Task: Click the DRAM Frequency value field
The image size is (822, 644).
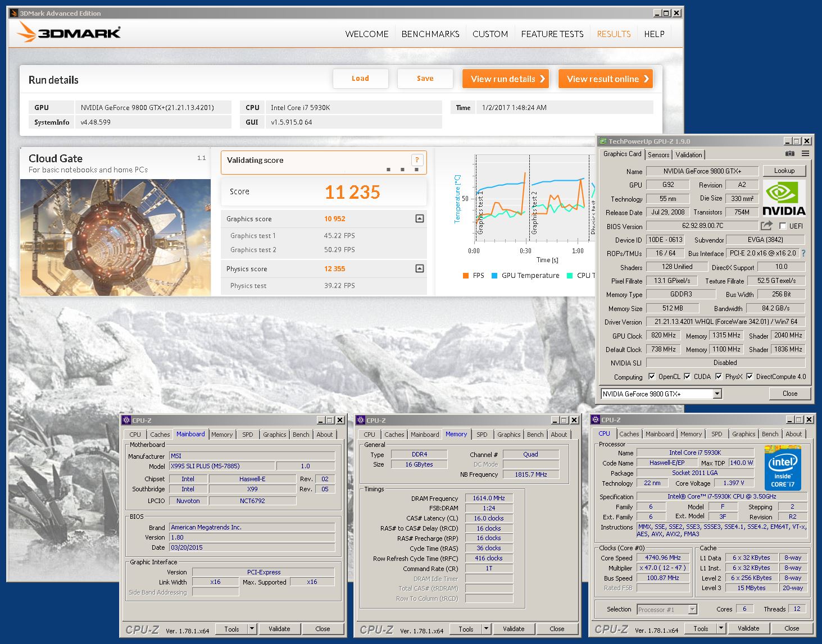Action: [489, 498]
